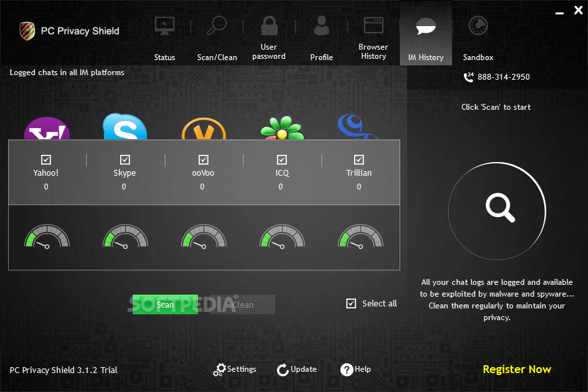Viewport: 588px width, 392px height.
Task: Click the Settings gear icon
Action: point(220,370)
